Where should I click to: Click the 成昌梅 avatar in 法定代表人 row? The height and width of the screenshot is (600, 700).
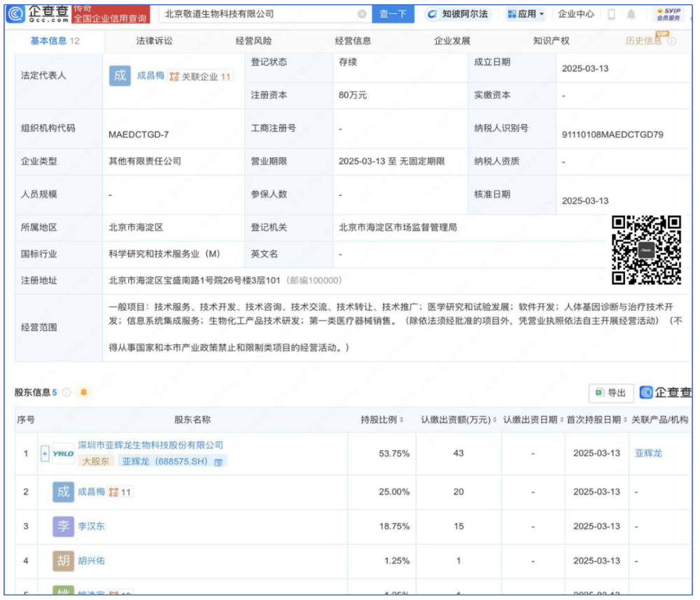pyautogui.click(x=120, y=76)
